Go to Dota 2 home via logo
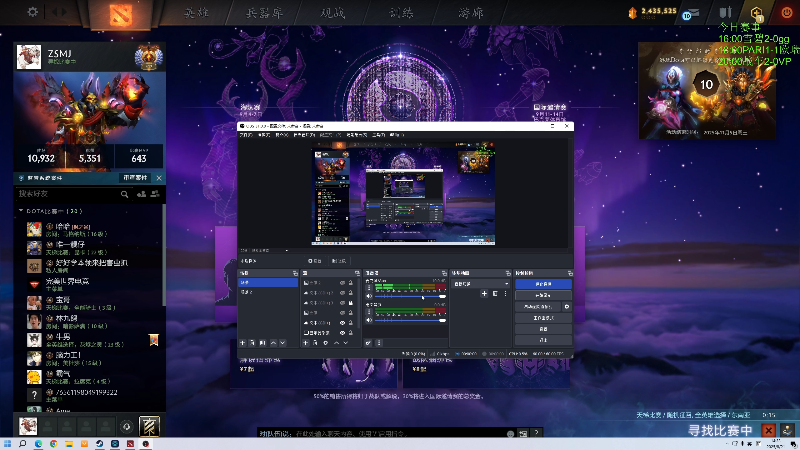 pyautogui.click(x=120, y=14)
